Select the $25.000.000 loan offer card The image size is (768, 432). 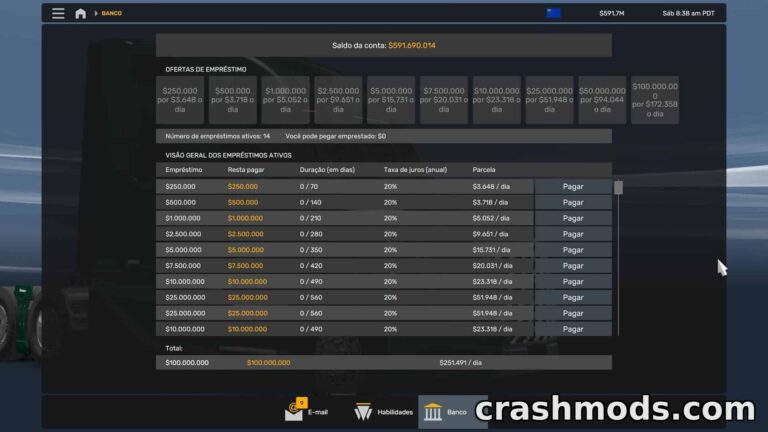pyautogui.click(x=550, y=100)
